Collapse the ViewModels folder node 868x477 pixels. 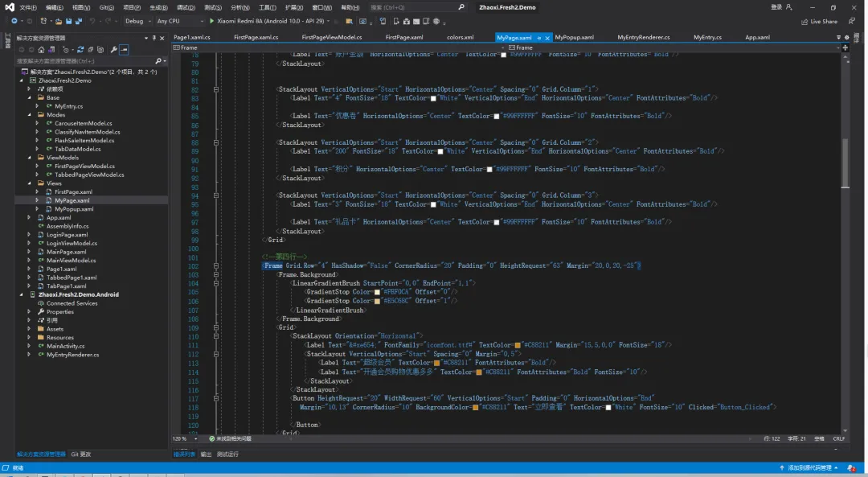tap(30, 158)
